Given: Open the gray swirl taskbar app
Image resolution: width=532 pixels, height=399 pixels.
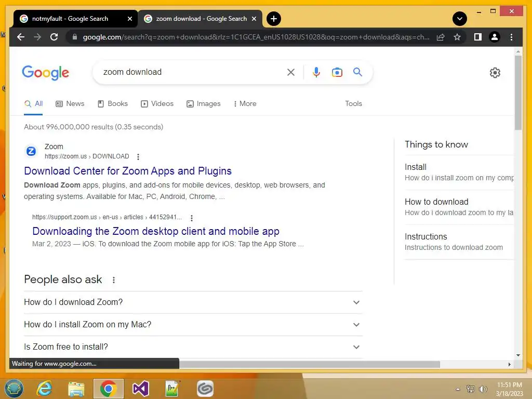Looking at the screenshot, I should [x=205, y=389].
